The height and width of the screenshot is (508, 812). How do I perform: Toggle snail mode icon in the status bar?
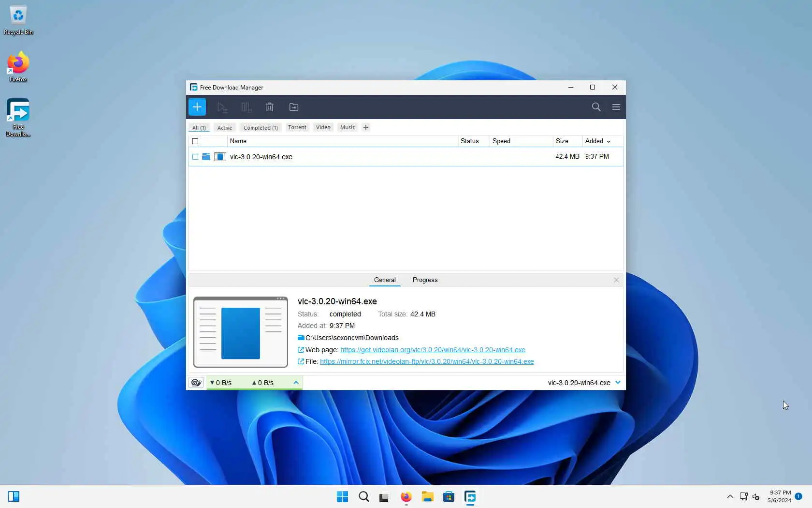(x=196, y=383)
